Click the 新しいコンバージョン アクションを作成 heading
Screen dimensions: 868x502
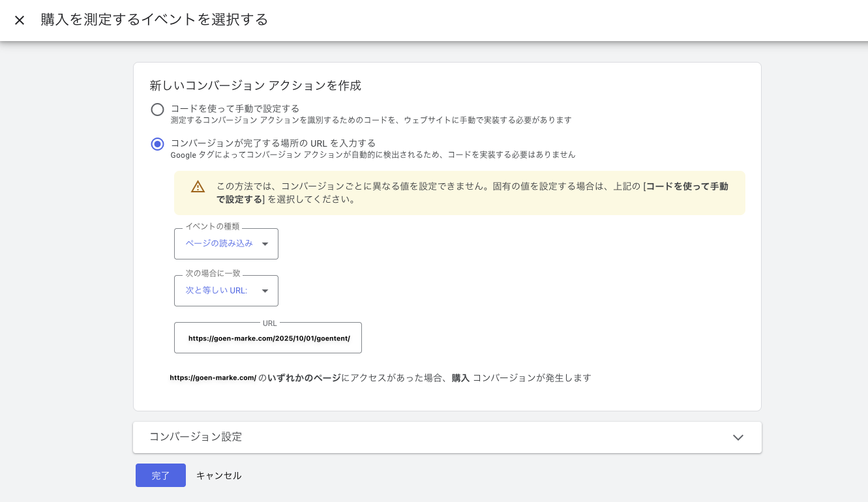click(x=255, y=85)
